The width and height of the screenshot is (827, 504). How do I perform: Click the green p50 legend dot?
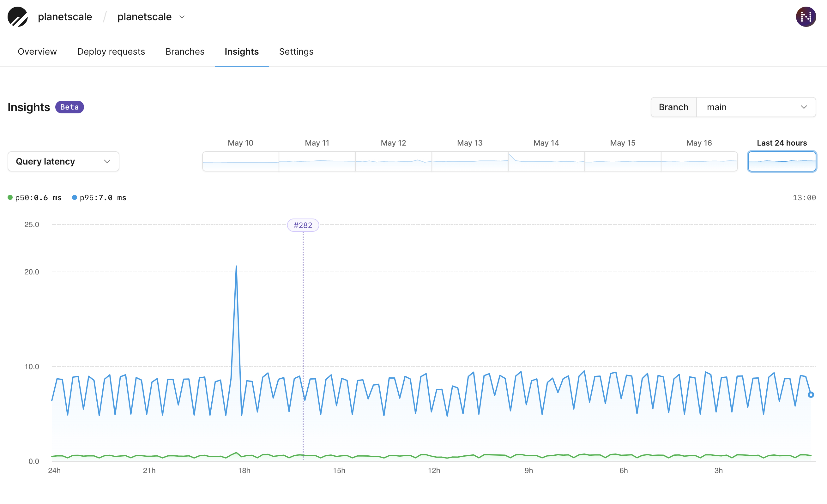(10, 198)
